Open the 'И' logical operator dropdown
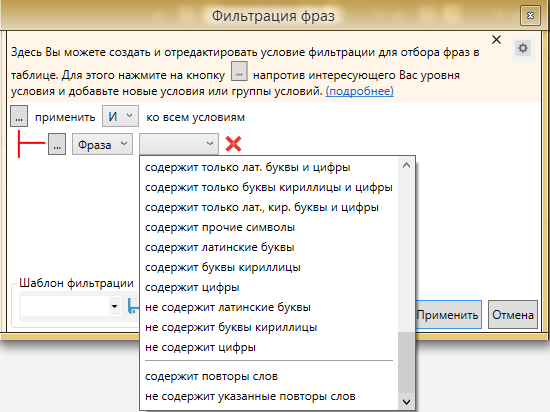This screenshot has width=550, height=412. [x=120, y=116]
